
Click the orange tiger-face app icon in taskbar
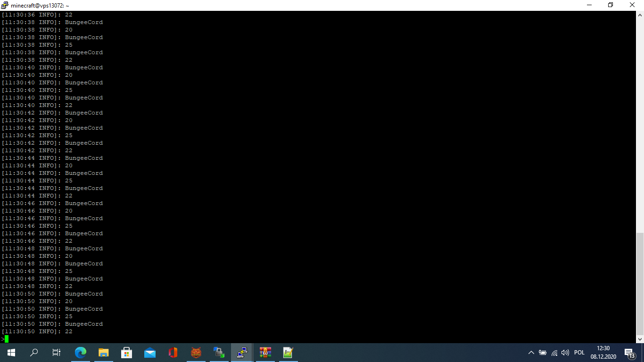pyautogui.click(x=196, y=353)
